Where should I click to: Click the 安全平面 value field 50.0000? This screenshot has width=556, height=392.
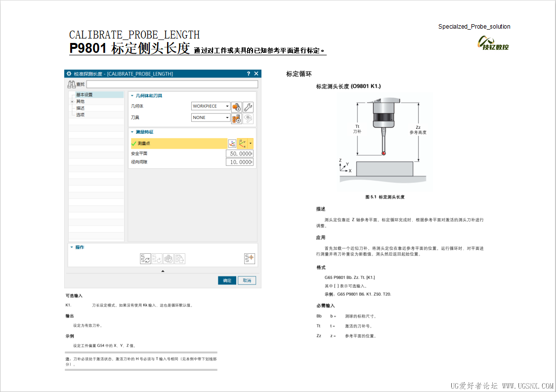240,154
